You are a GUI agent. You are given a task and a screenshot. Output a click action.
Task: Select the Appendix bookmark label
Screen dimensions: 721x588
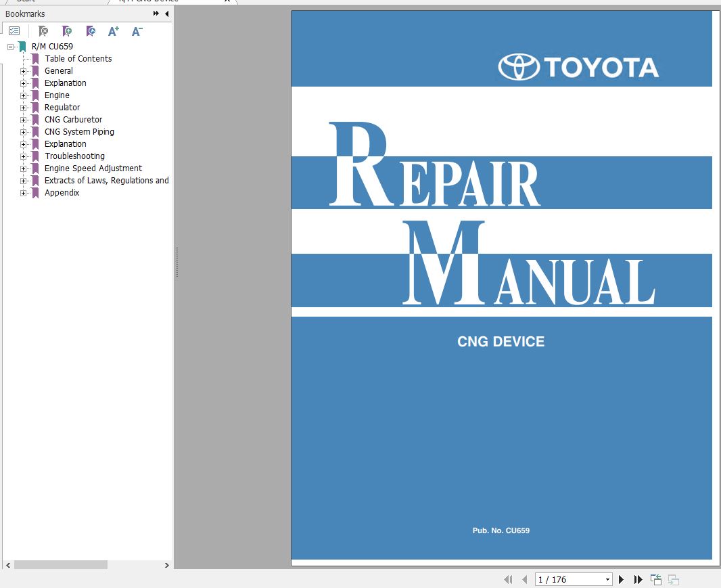(62, 193)
